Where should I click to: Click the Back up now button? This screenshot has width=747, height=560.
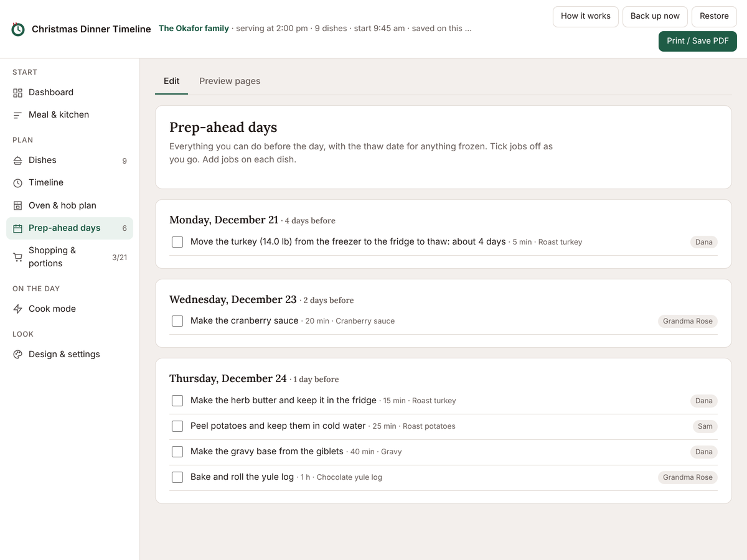[x=655, y=16]
